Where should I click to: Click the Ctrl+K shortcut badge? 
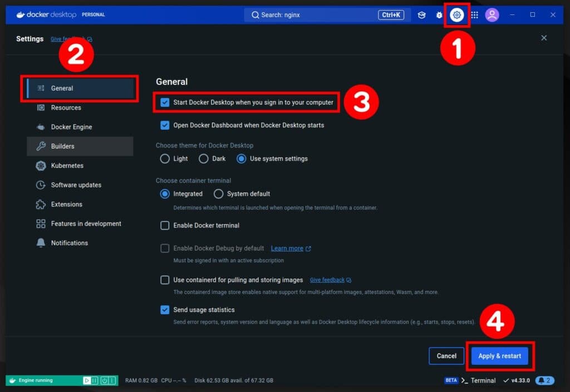(x=391, y=15)
